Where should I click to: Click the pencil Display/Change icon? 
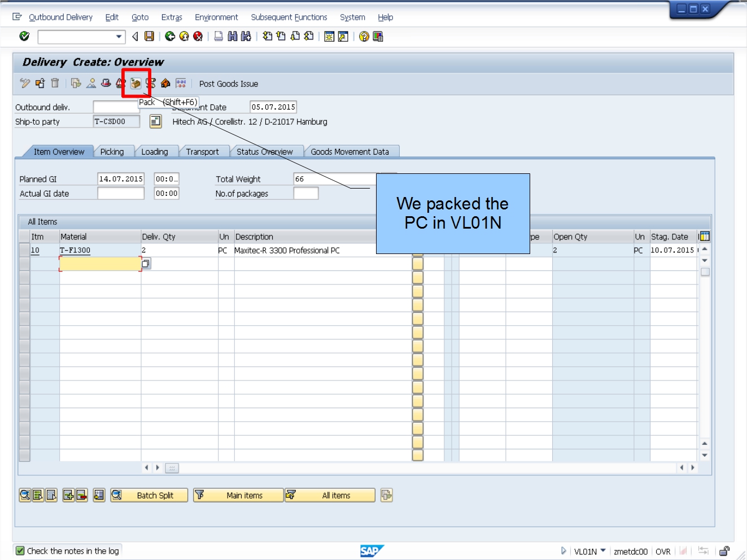pos(25,84)
